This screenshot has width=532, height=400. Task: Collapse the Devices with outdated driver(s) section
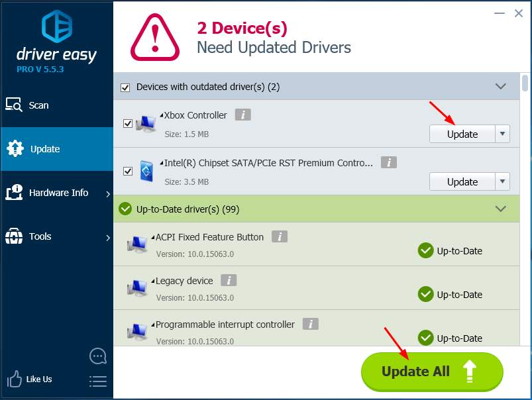[500, 86]
